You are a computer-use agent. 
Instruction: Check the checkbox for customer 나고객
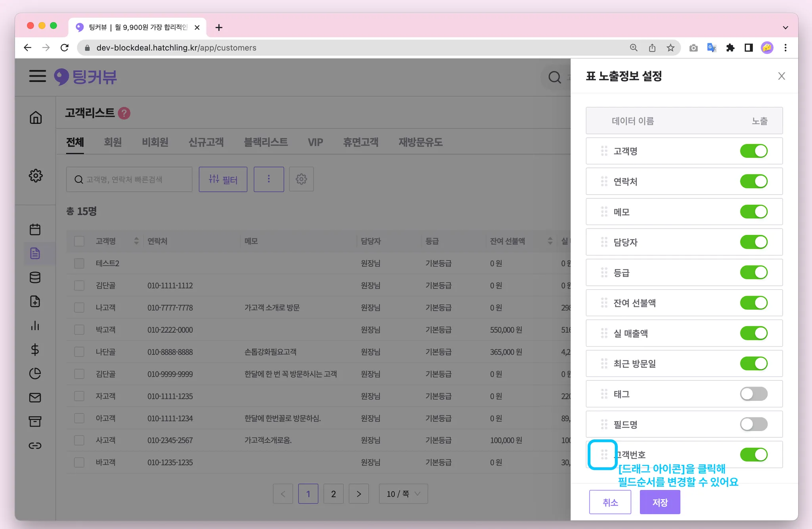(x=79, y=308)
